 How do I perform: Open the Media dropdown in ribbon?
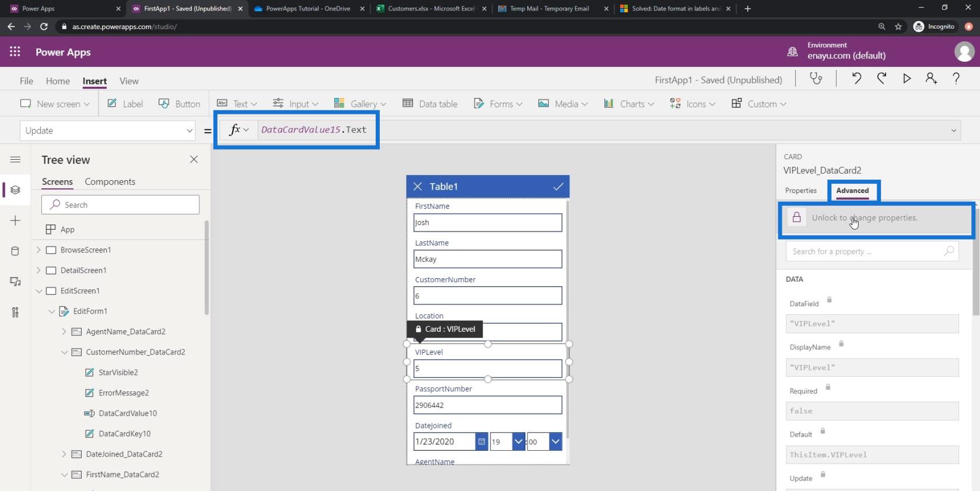coord(563,103)
